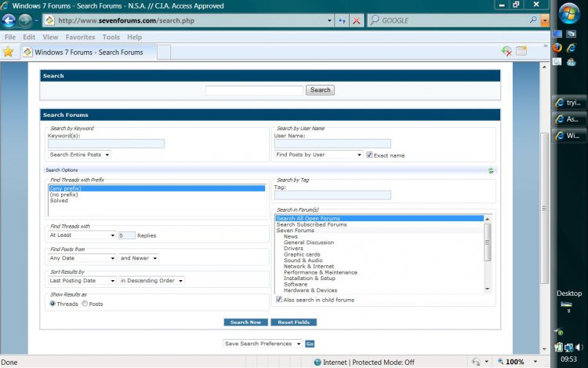The image size is (588, 368).
Task: Click the magnifier search icon by Google box
Action: click(535, 20)
